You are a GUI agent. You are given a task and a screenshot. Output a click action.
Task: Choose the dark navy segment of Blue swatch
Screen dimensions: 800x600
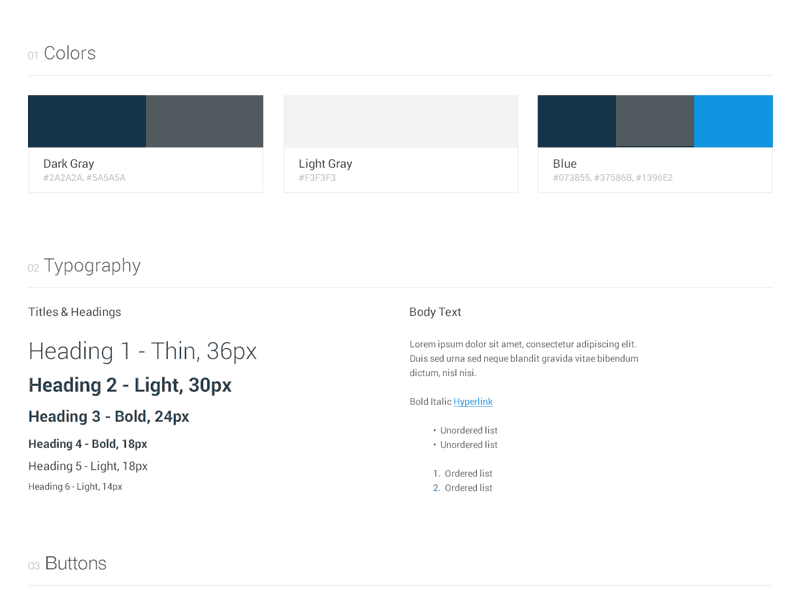point(577,121)
